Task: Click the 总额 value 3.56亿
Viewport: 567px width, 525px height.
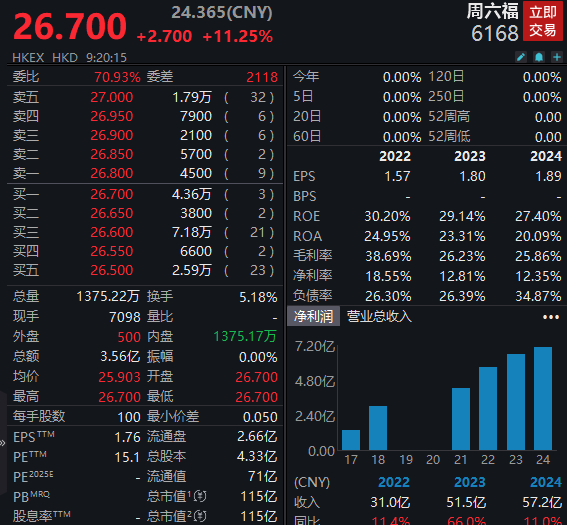Action: point(120,357)
